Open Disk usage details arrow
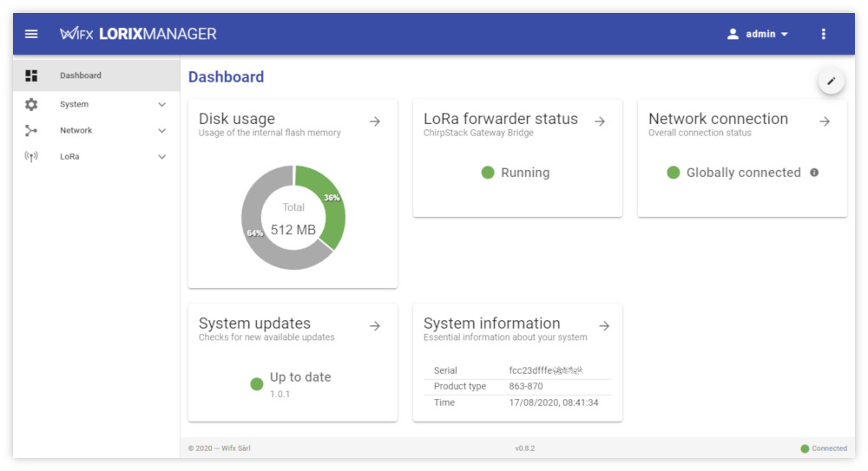Image resolution: width=868 pixels, height=471 pixels. click(375, 121)
